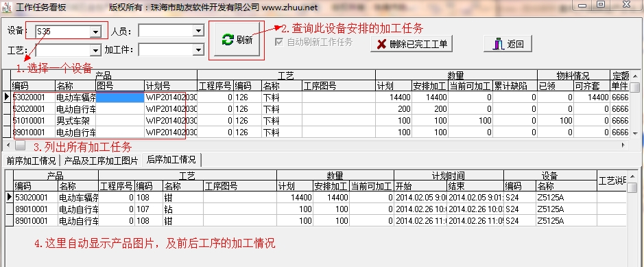Click upper table horizontal scrollbar left arrow
This screenshot has width=644, height=267.
click(x=7, y=145)
